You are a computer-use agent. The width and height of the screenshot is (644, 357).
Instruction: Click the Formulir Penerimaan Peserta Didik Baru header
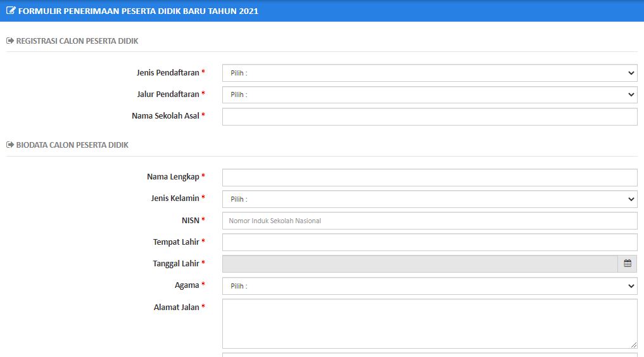point(138,11)
